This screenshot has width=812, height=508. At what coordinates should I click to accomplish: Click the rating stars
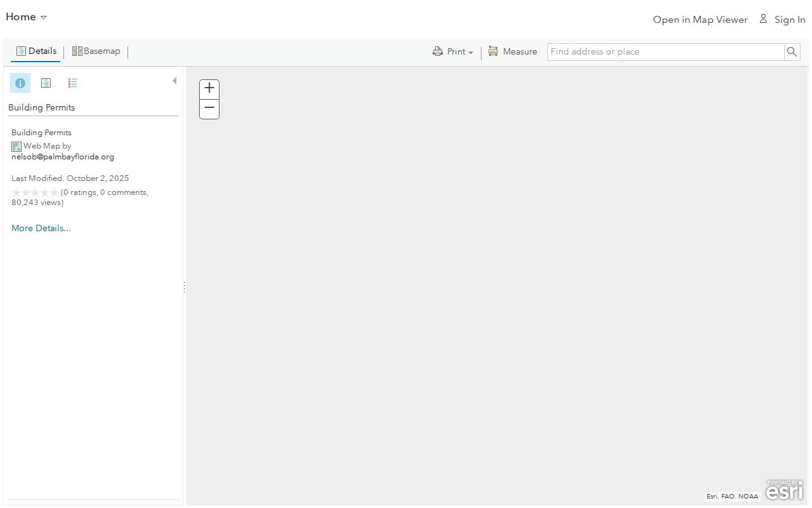click(x=35, y=192)
